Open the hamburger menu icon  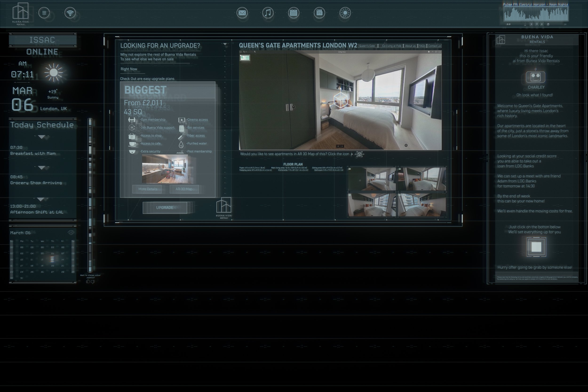[x=44, y=13]
